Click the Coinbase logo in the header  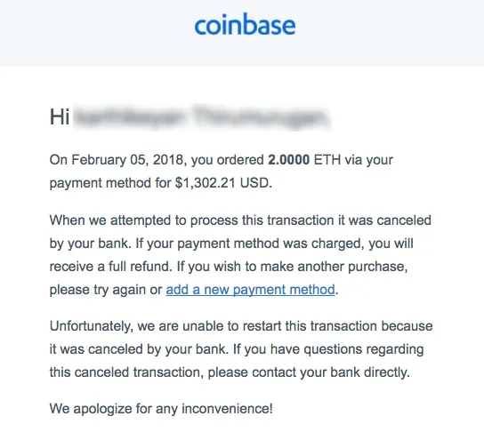pyautogui.click(x=245, y=24)
